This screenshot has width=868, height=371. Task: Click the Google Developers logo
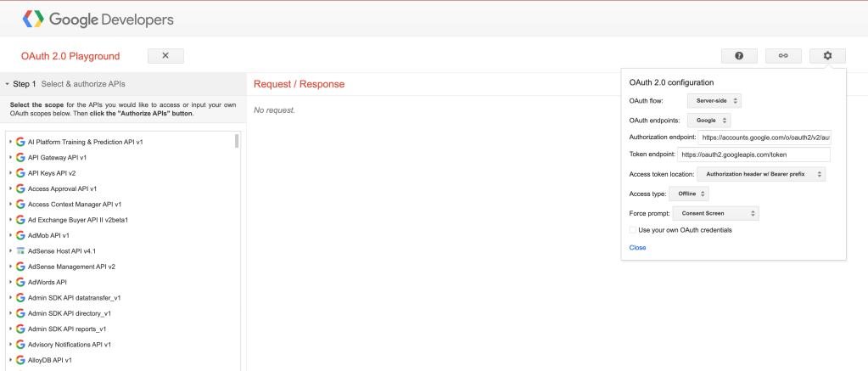click(98, 20)
